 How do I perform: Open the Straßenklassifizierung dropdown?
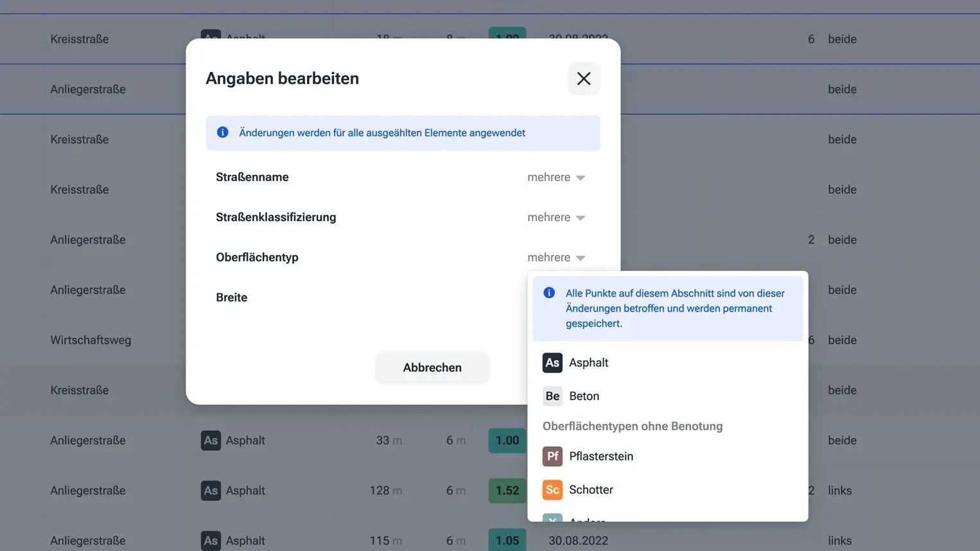pos(556,217)
